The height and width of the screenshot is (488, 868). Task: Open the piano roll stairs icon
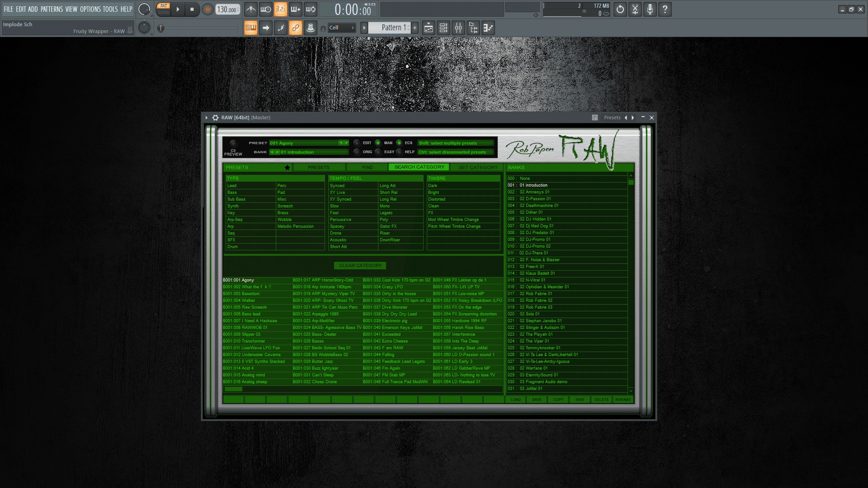(x=488, y=28)
